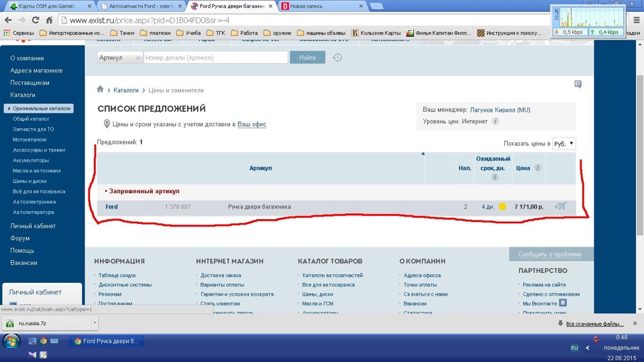Open Доставка заказа footer link
The width and height of the screenshot is (644, 362).
(221, 276)
